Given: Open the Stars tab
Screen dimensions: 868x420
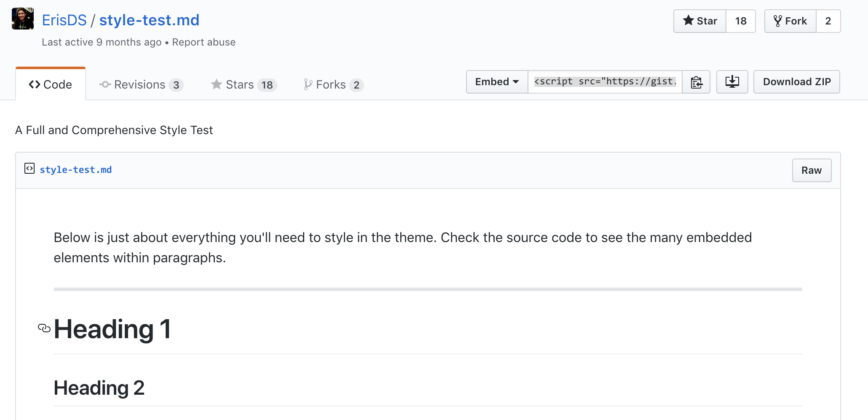Looking at the screenshot, I should [x=244, y=85].
